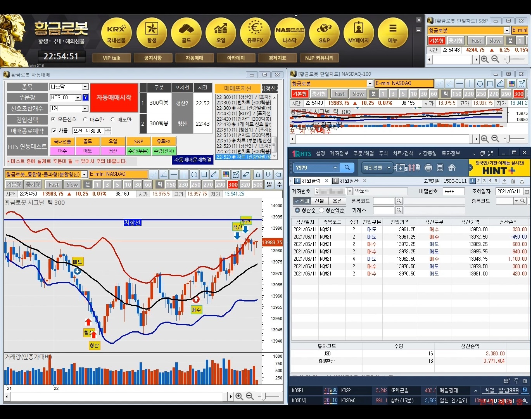Click 수량(전체) green button
The image size is (532, 419).
point(164,151)
